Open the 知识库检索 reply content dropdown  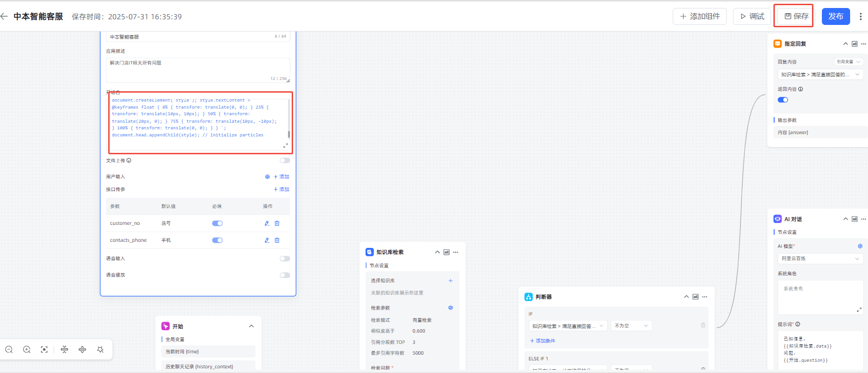click(x=820, y=74)
